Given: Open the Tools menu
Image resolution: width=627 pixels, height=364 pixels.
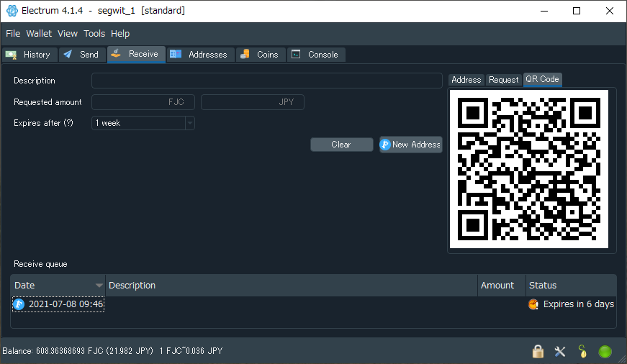Looking at the screenshot, I should click(94, 34).
